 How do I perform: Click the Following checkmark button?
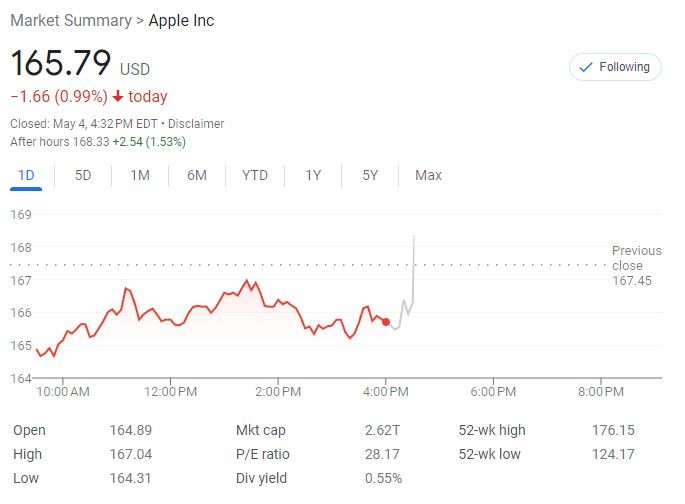pyautogui.click(x=615, y=67)
